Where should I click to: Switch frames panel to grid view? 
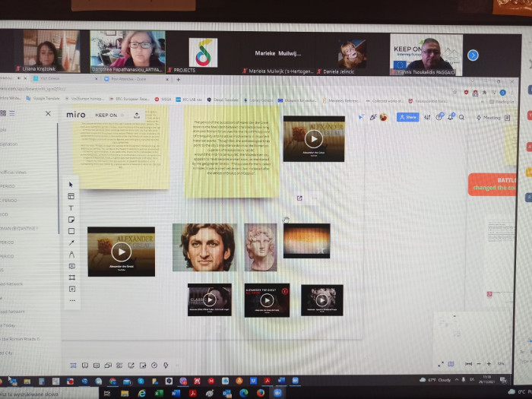3,113
